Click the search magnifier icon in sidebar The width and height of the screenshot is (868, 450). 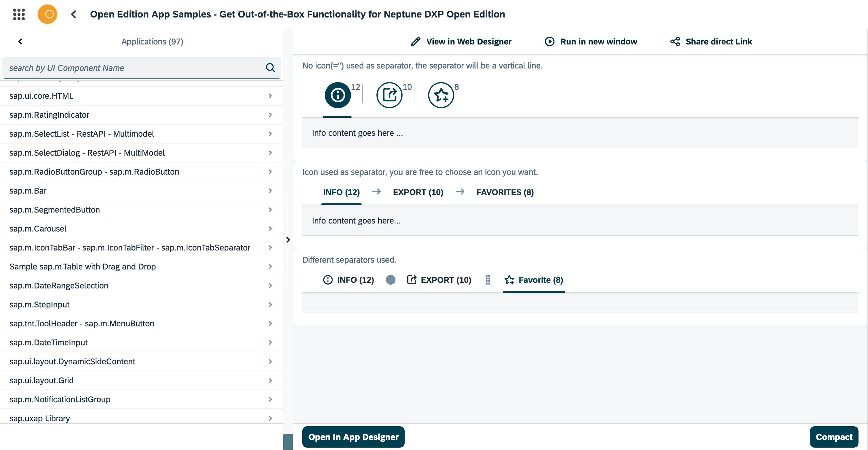pos(270,67)
